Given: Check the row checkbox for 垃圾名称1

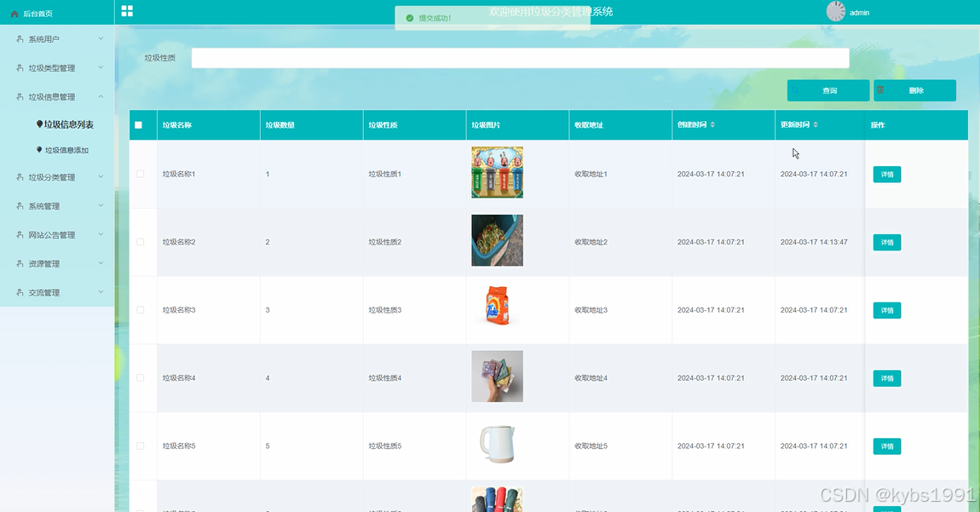Looking at the screenshot, I should (140, 174).
